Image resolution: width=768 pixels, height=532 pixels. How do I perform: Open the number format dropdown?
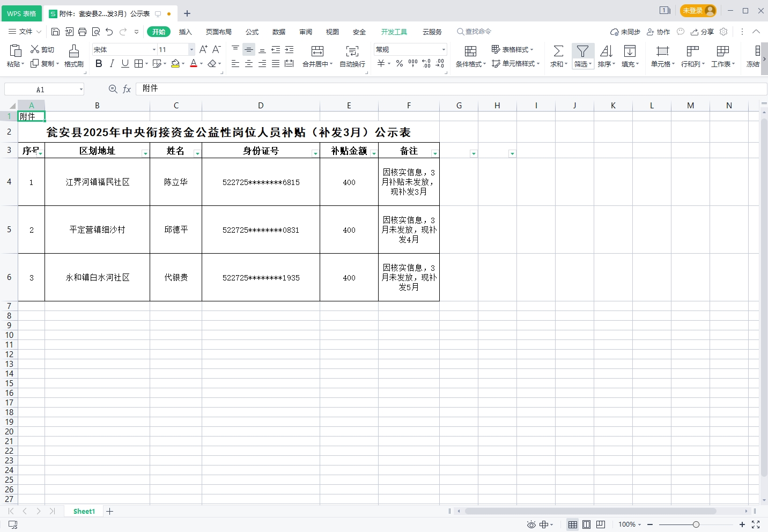(444, 49)
